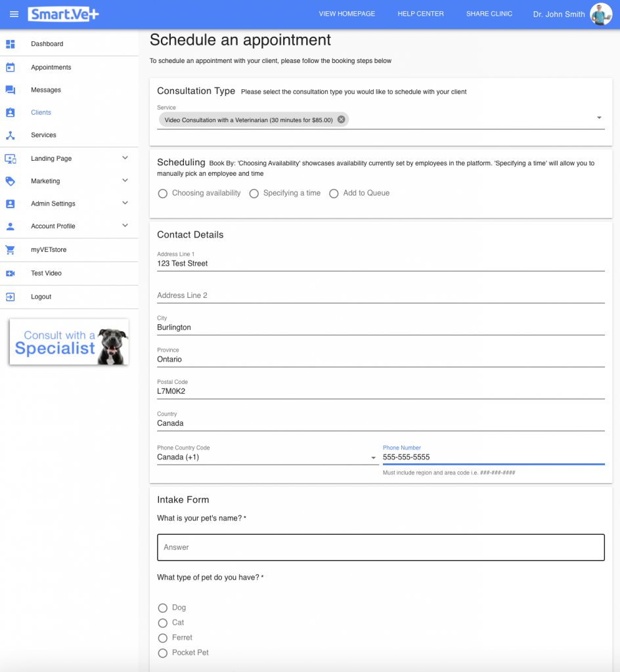Click the myVETstore cart icon
Viewport: 620px width, 672px height.
(11, 249)
